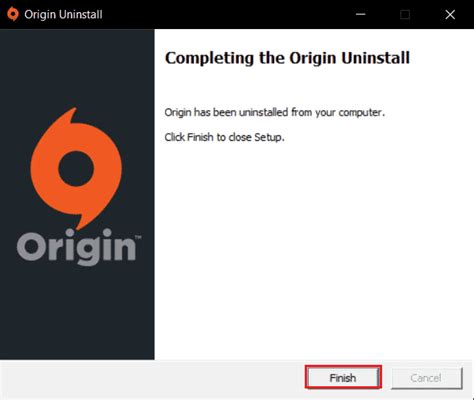
Task: Click the large orange Origin swirl logo
Action: [76, 169]
